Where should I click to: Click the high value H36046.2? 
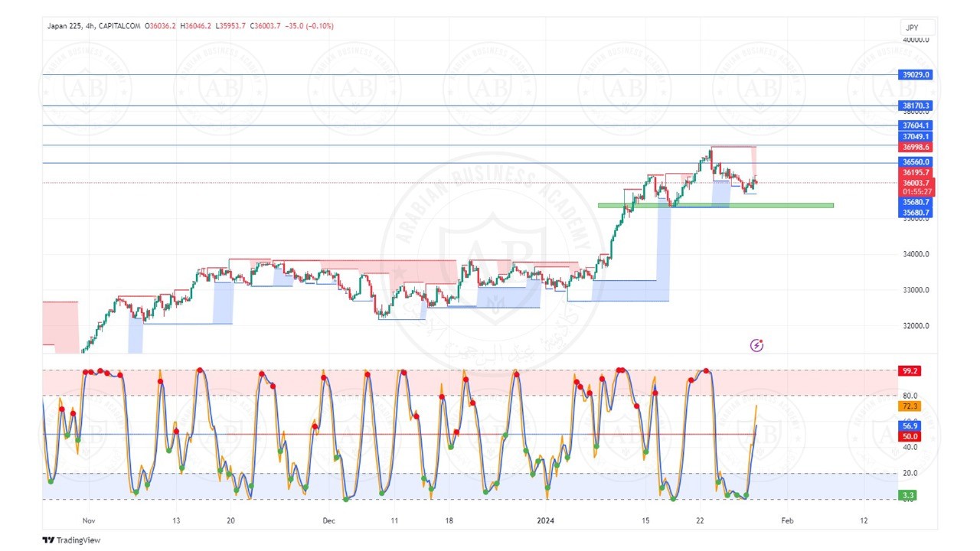pos(197,26)
